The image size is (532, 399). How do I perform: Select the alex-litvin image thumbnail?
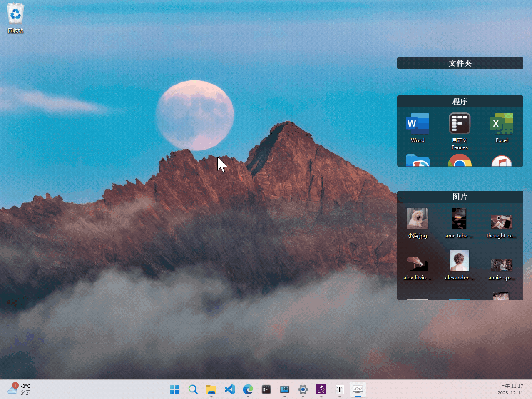click(x=418, y=264)
